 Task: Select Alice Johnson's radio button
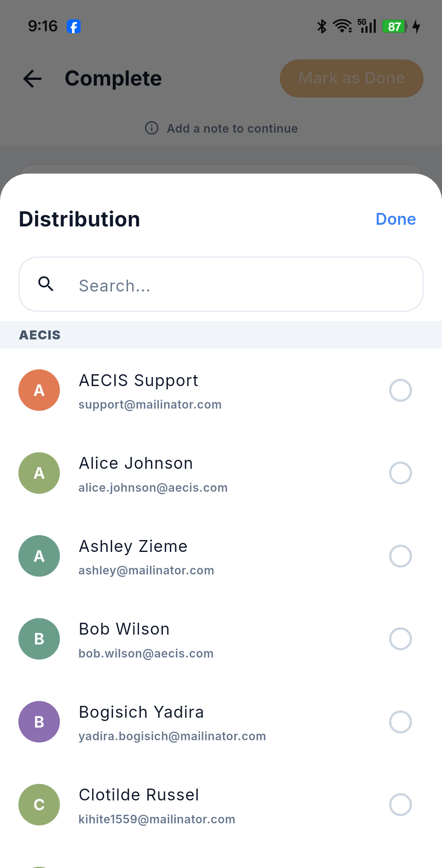click(400, 473)
